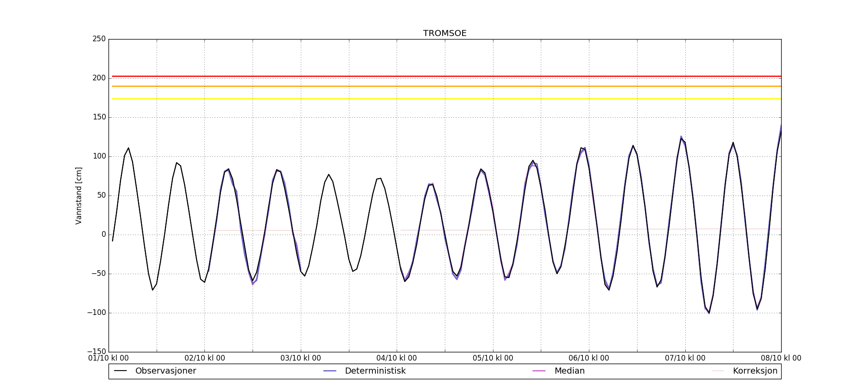The height and width of the screenshot is (391, 868).
Task: Click the 08/10 kl 00 date label
Action: (x=781, y=358)
